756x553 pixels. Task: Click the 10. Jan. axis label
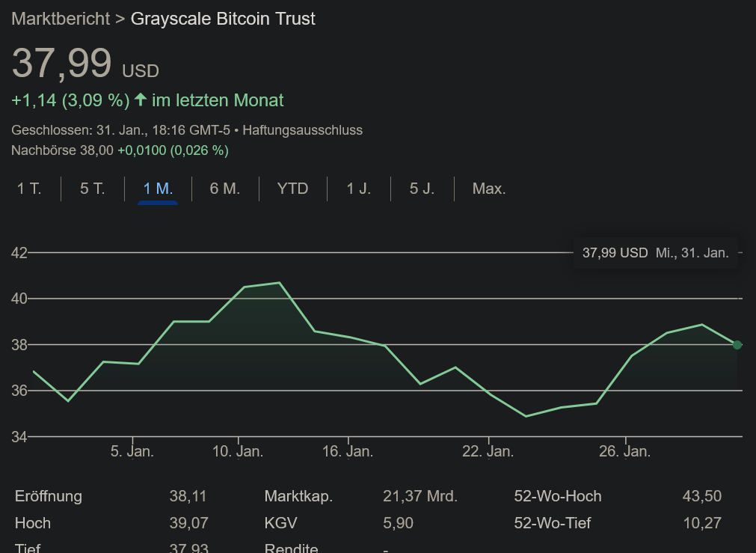[238, 452]
